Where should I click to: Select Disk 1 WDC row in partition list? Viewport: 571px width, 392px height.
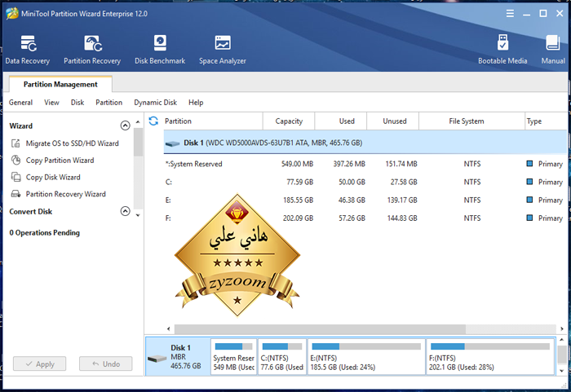[x=365, y=143]
